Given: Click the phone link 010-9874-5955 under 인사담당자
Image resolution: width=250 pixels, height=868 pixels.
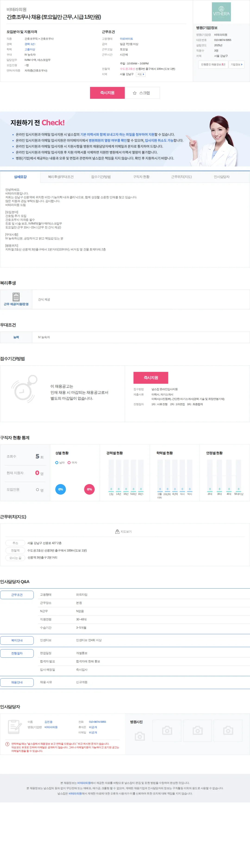Looking at the screenshot, I should coord(97,722).
